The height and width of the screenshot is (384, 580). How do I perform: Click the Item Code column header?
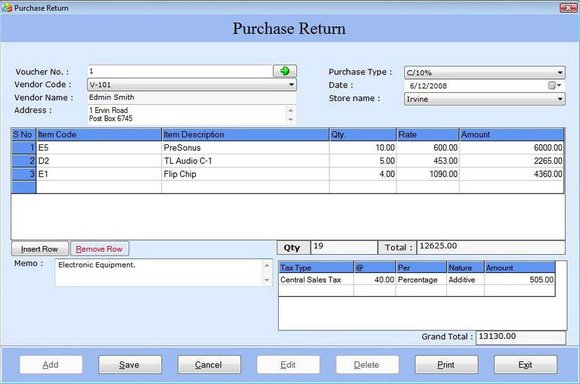[x=99, y=135]
